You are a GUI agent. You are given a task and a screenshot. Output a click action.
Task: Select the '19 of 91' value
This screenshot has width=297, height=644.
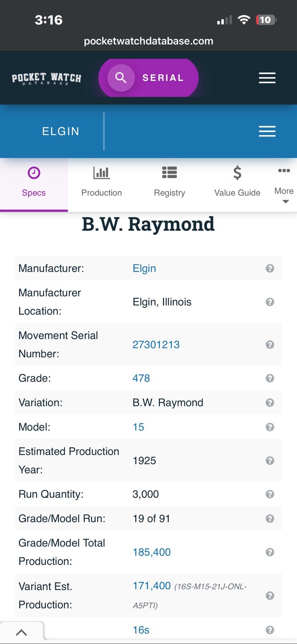click(x=152, y=518)
